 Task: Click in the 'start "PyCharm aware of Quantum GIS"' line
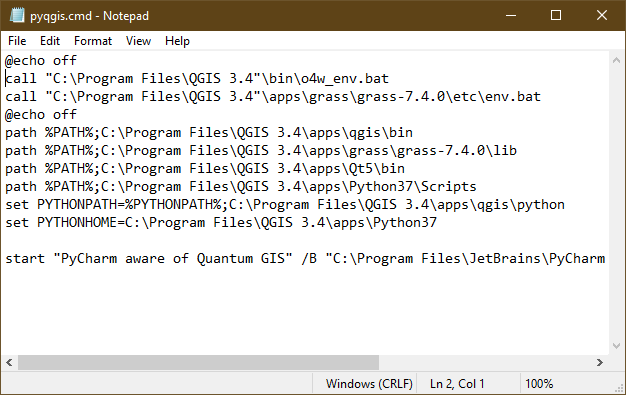point(305,258)
